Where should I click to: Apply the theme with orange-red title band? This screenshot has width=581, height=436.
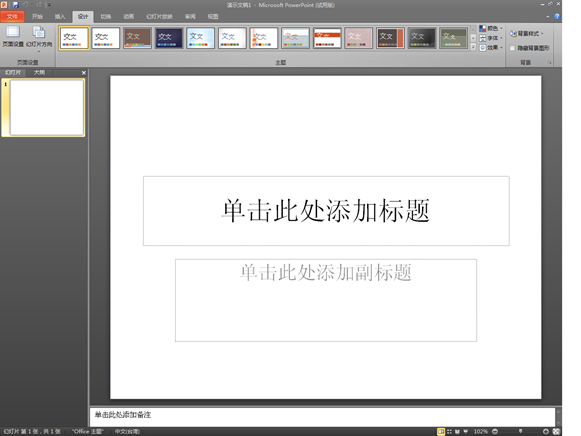pos(327,38)
